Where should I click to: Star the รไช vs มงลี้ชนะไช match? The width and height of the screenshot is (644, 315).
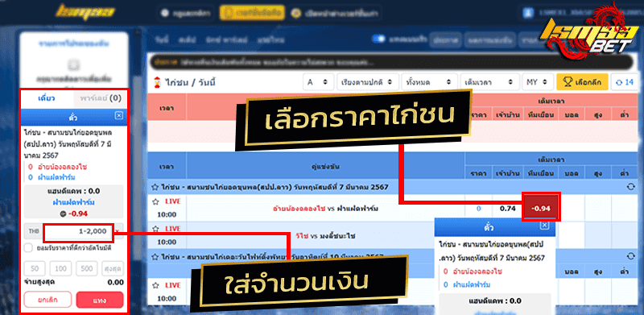point(155,229)
